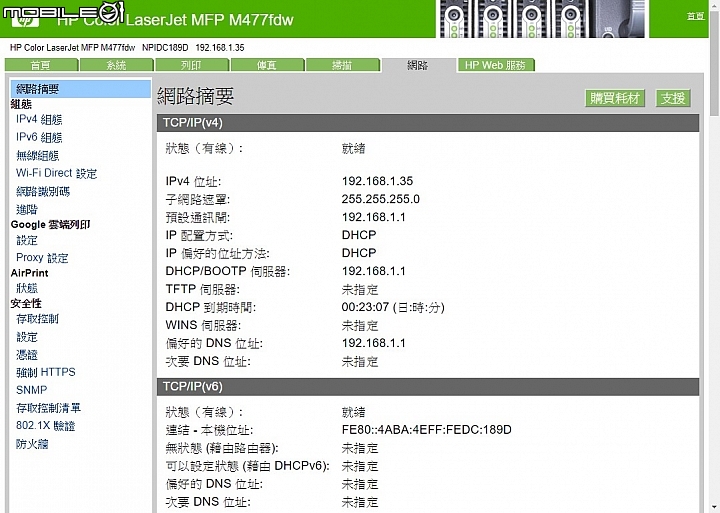Open 存取控制清單 page
720x513 pixels.
(48, 408)
